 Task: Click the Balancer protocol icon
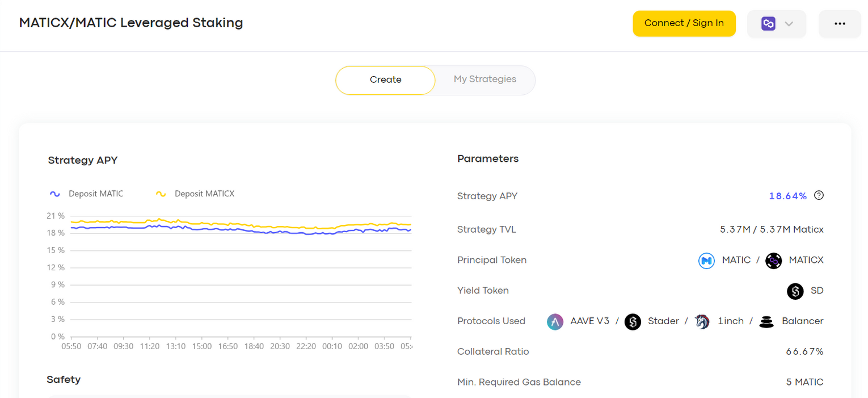766,322
